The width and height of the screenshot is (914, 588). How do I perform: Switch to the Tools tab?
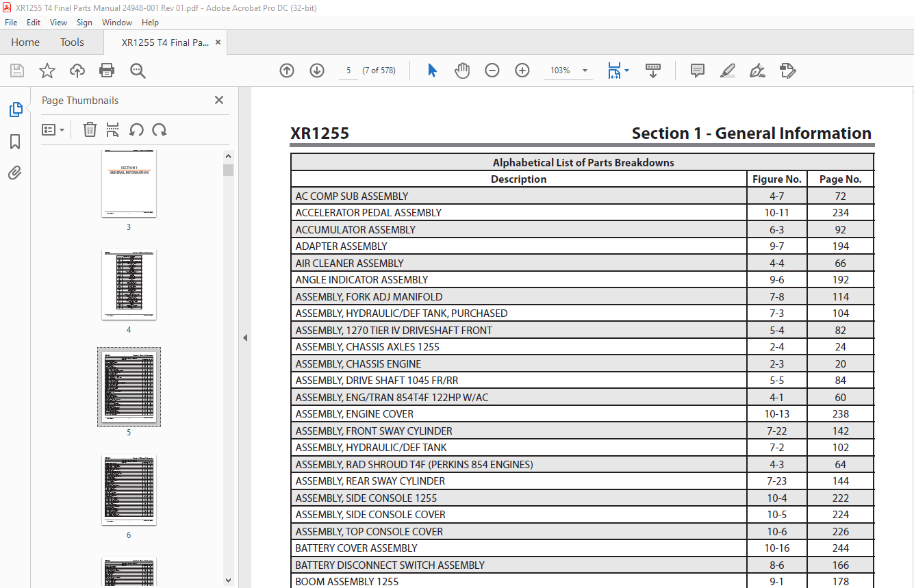click(x=72, y=42)
